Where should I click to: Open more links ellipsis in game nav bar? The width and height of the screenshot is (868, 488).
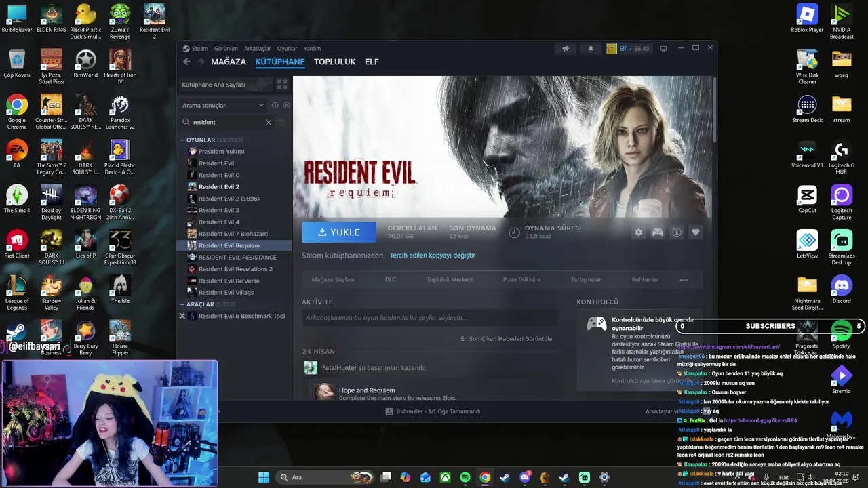coord(684,279)
